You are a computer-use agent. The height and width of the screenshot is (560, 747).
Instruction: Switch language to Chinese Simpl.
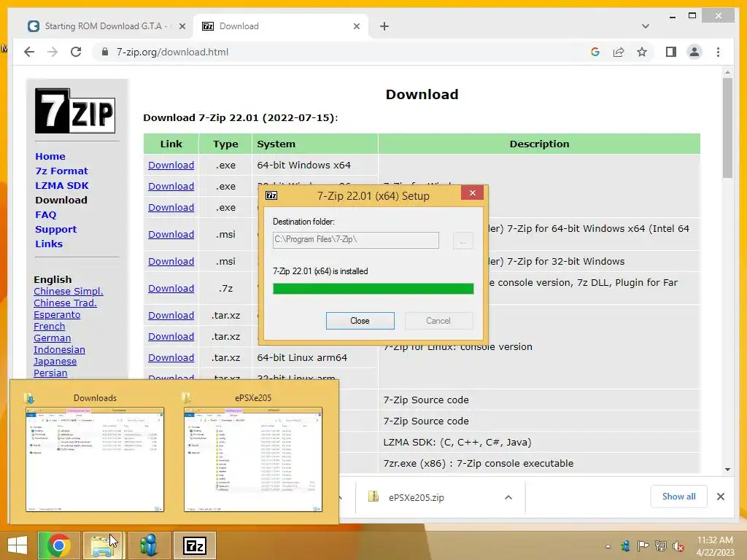click(68, 292)
